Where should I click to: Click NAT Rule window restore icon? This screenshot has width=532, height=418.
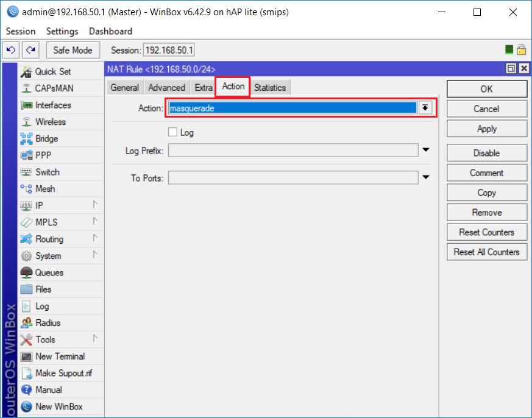tap(511, 68)
